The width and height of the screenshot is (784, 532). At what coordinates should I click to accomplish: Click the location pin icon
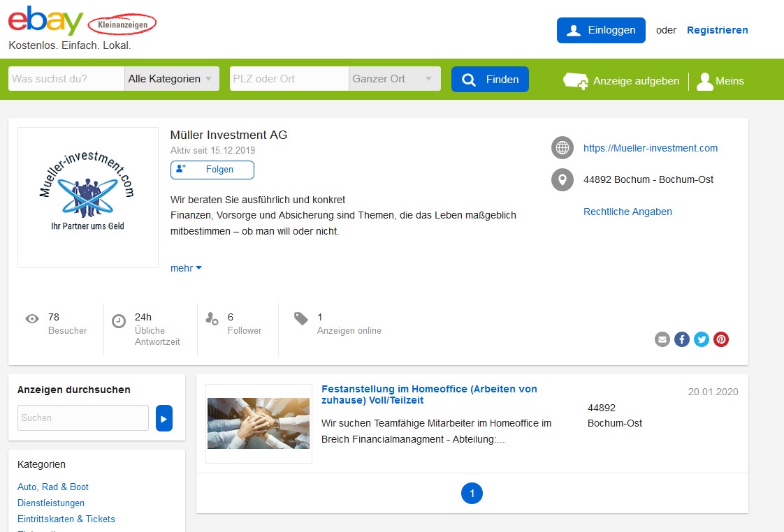point(562,180)
